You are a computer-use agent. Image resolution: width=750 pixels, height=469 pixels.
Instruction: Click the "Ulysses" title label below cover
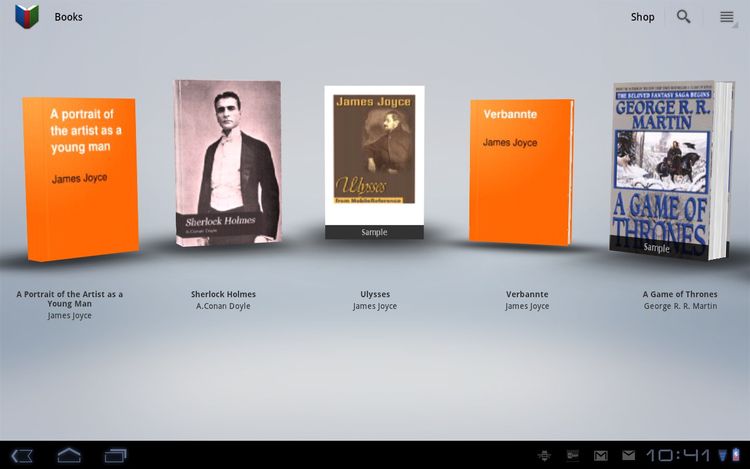pos(375,294)
